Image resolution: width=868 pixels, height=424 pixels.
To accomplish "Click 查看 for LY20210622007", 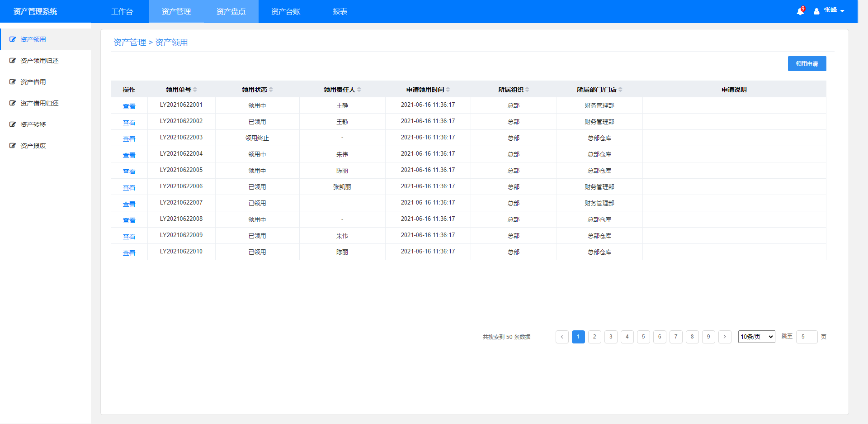I will [129, 204].
